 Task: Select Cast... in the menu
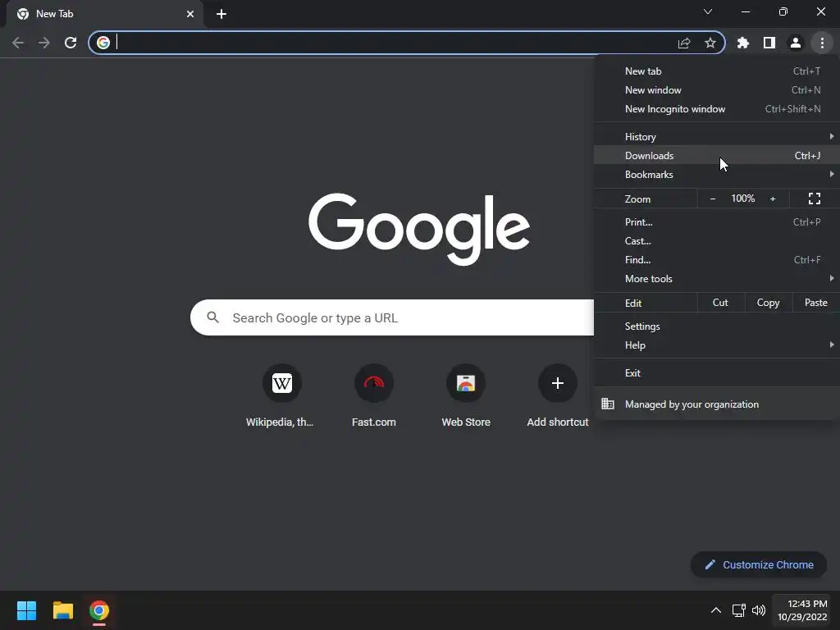(x=717, y=241)
